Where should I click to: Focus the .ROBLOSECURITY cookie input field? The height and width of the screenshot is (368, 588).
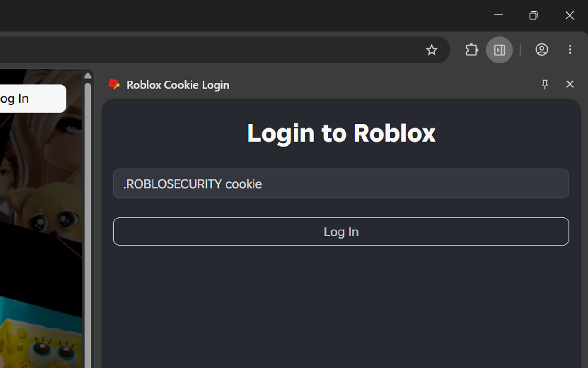coord(341,184)
